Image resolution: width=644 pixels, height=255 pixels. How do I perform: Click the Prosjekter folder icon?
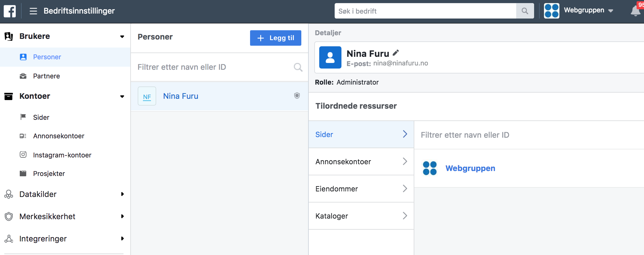[x=23, y=173]
